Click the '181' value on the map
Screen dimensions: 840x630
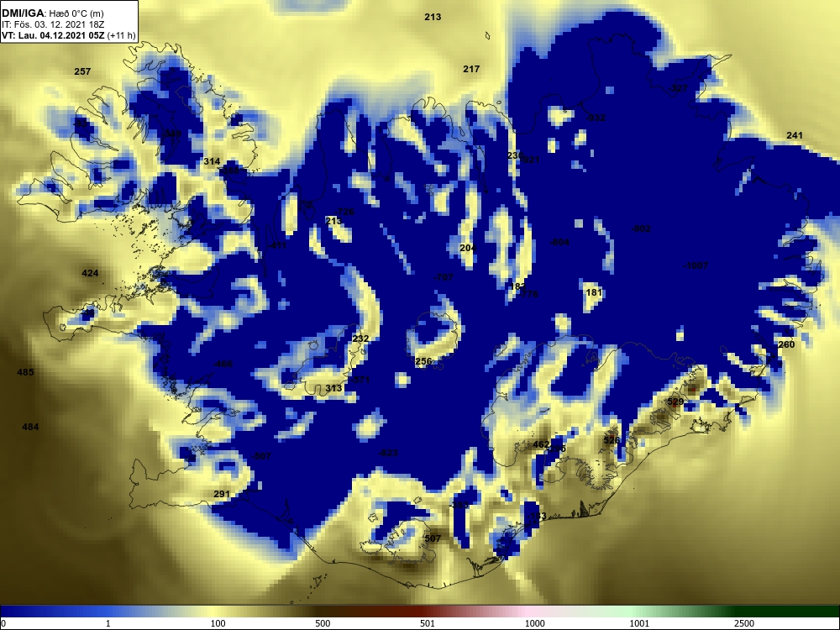[x=594, y=292]
